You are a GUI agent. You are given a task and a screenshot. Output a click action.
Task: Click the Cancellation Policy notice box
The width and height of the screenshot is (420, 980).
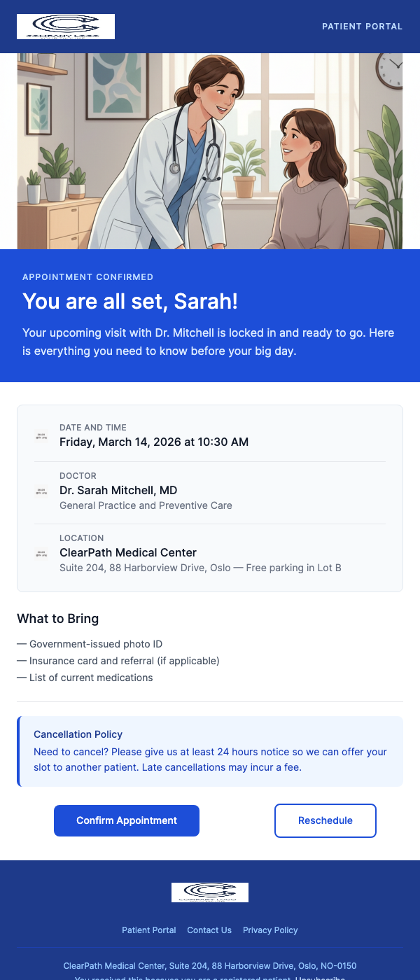[x=209, y=750]
